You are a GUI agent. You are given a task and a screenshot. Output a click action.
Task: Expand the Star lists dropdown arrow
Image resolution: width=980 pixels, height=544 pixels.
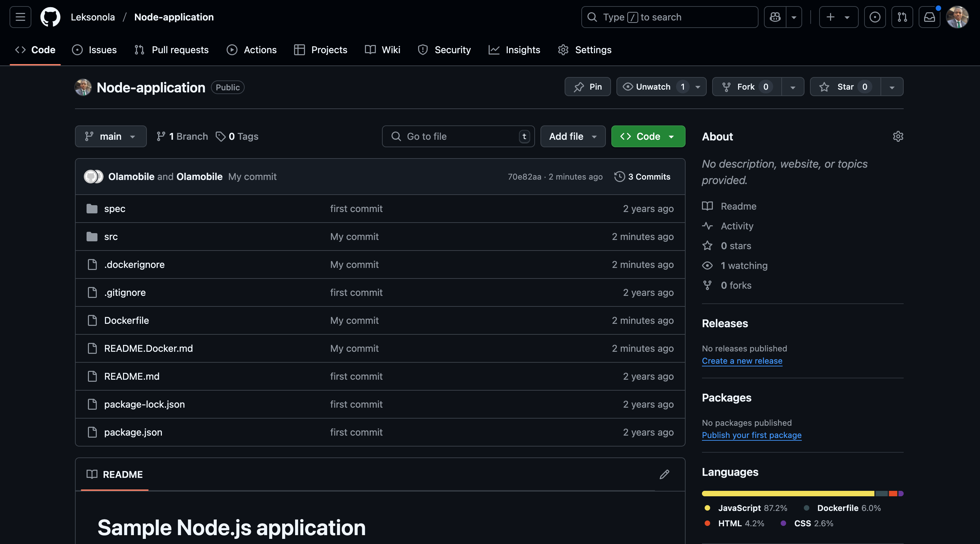click(892, 87)
